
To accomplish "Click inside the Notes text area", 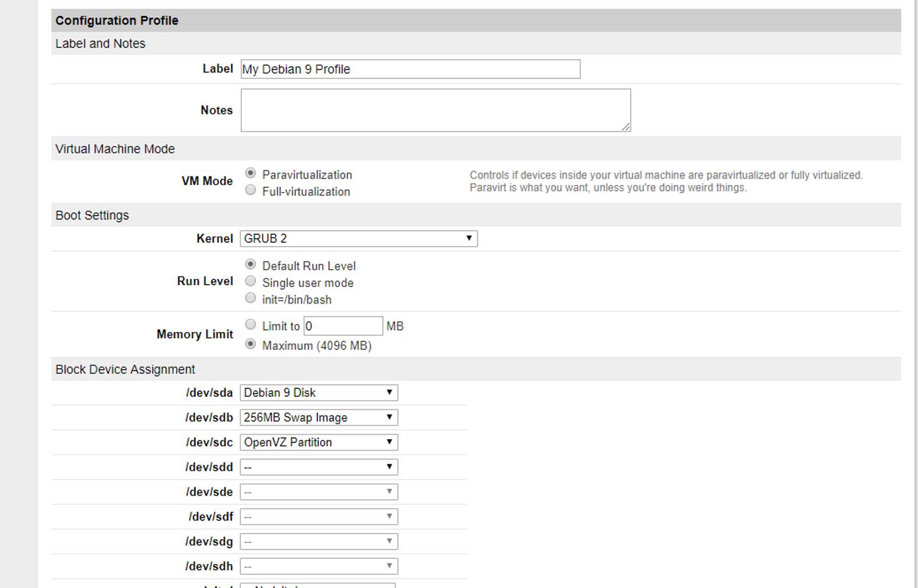I will tap(435, 110).
